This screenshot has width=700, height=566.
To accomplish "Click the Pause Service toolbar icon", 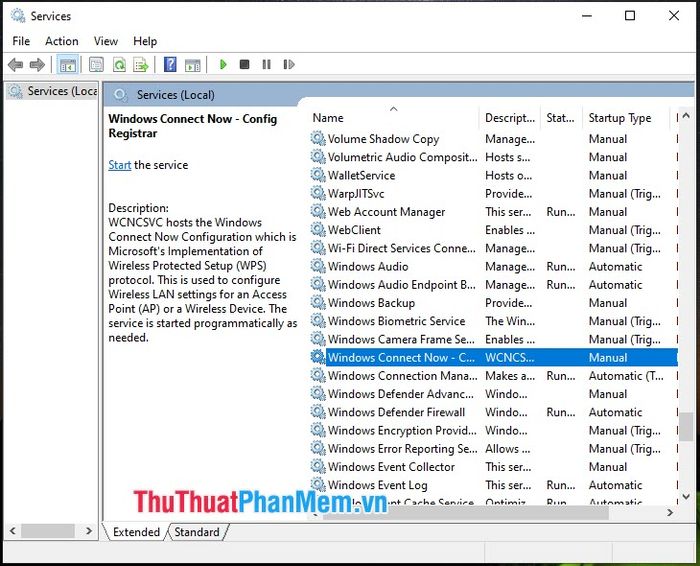I will [x=267, y=65].
